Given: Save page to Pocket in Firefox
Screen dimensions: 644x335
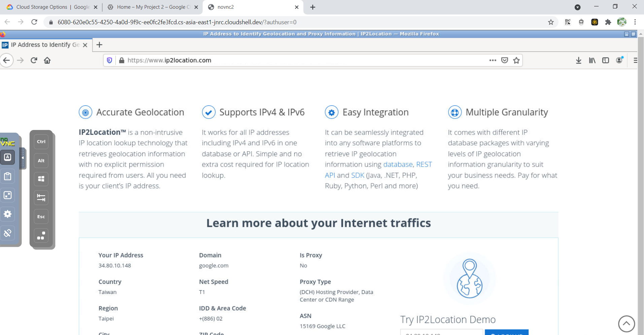Looking at the screenshot, I should coord(505,60).
